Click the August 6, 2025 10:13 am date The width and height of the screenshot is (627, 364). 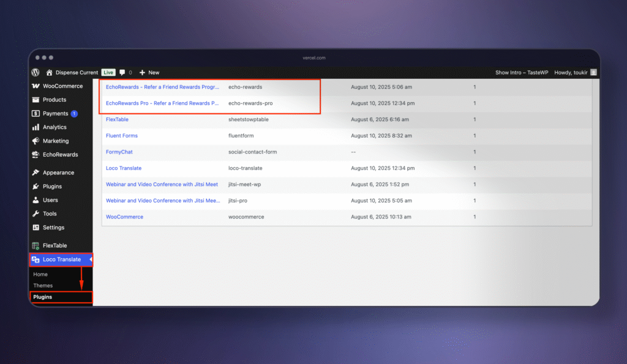381,217
